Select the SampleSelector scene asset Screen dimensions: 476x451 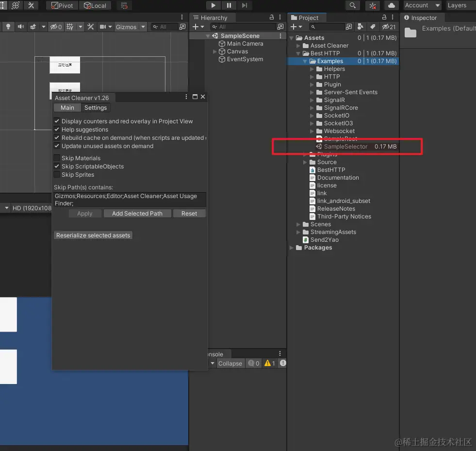[x=345, y=147]
